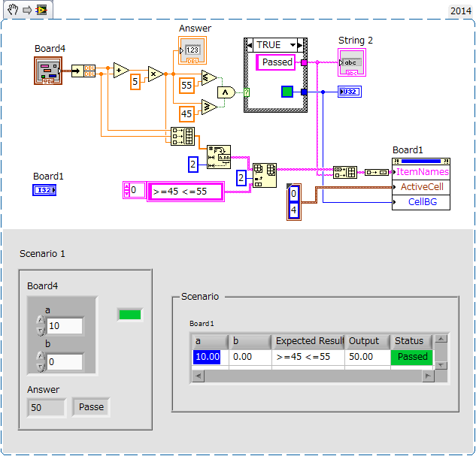Click the Expected Result column header
The height and width of the screenshot is (456, 476).
[x=308, y=341]
